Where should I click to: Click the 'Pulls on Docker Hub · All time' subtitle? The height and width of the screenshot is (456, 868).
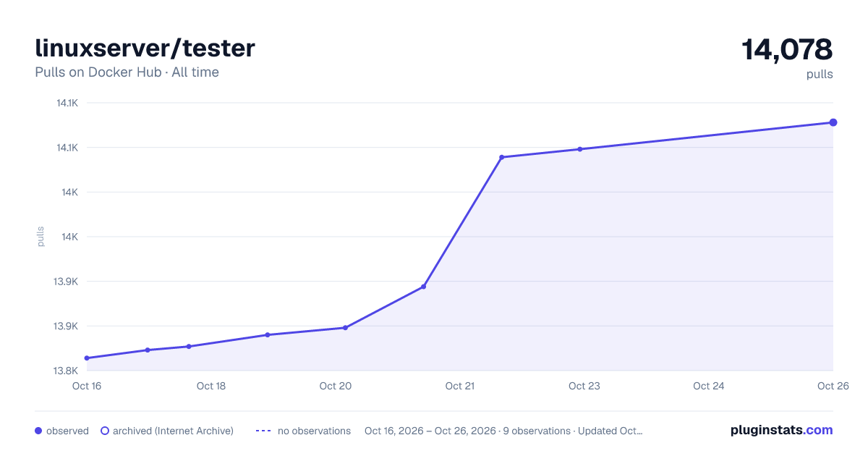pos(127,72)
